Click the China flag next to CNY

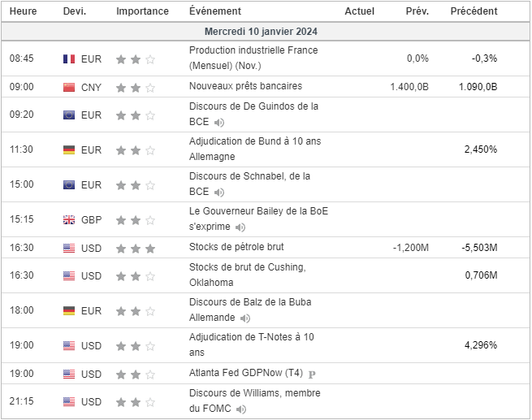[69, 87]
